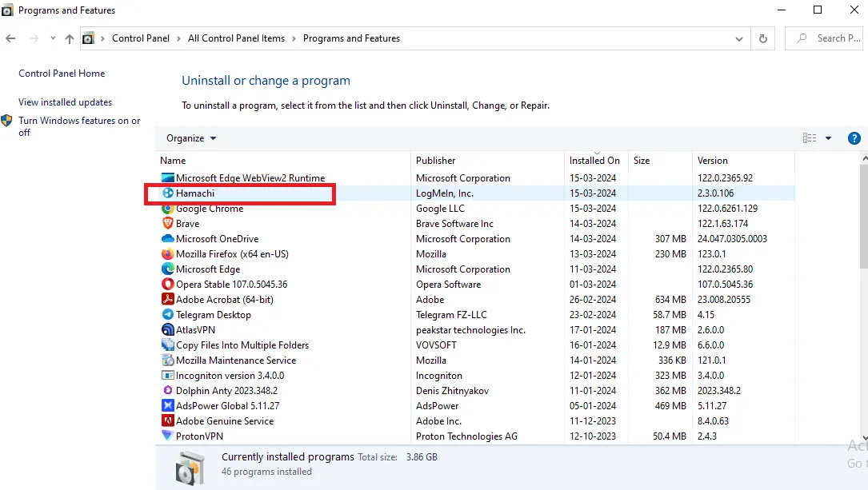
Task: Select the Telegram Desktop row name
Action: pyautogui.click(x=213, y=315)
